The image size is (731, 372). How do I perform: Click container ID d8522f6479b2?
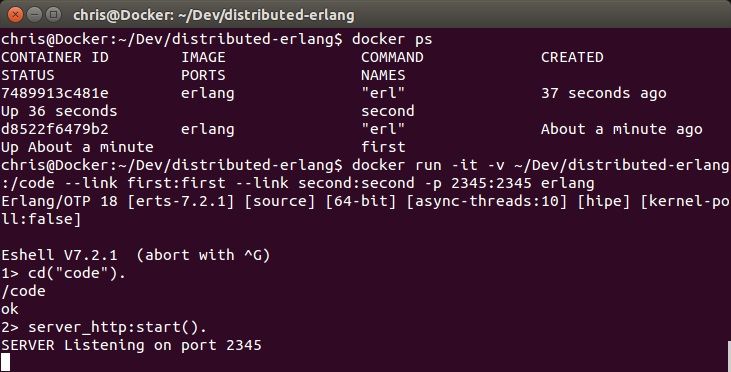click(x=55, y=129)
